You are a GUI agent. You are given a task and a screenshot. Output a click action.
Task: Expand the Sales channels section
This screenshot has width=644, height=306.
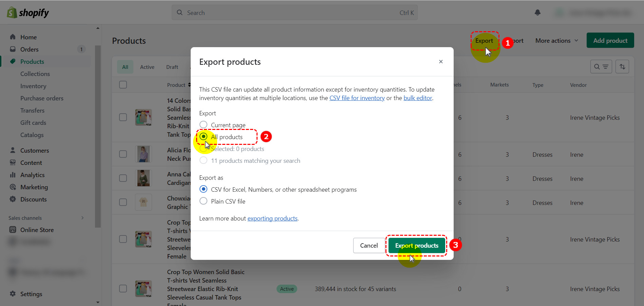[x=82, y=218]
